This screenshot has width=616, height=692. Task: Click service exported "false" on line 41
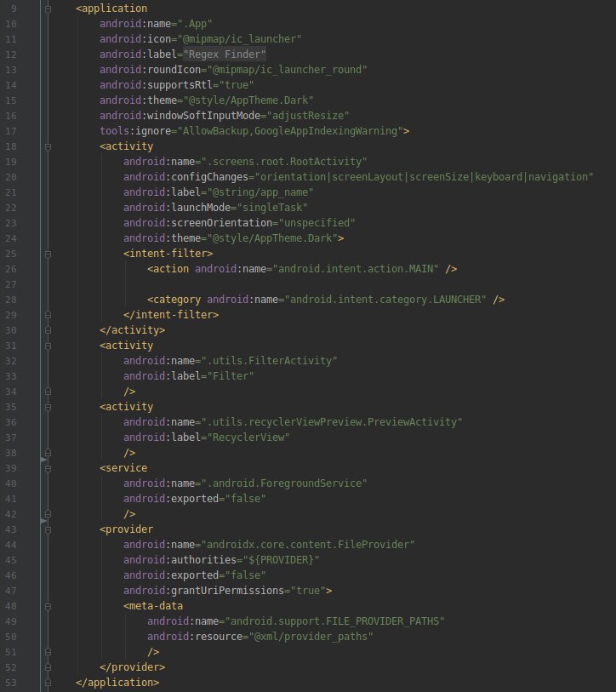245,499
